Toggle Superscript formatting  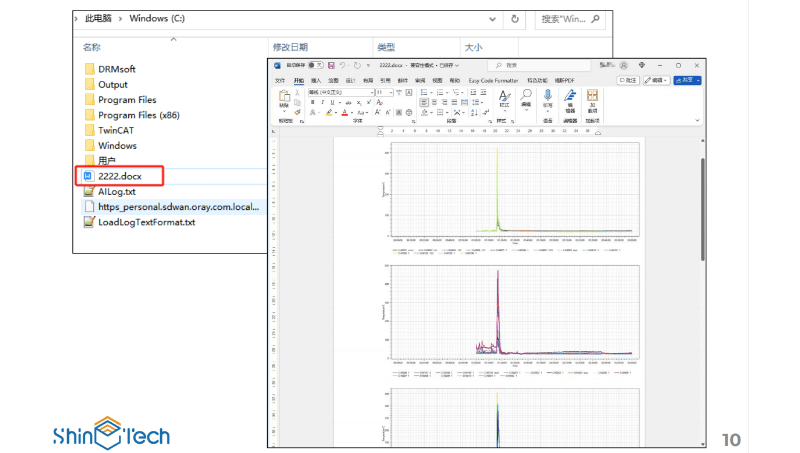point(369,103)
